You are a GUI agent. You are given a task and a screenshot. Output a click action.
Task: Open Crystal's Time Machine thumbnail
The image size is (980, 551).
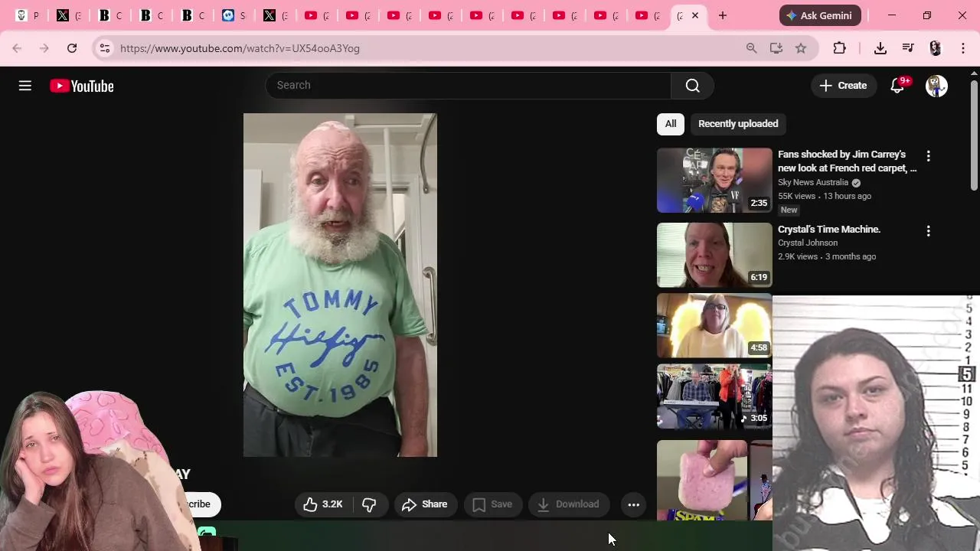[714, 255]
